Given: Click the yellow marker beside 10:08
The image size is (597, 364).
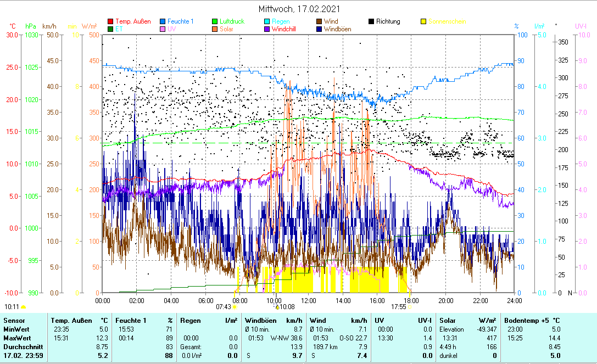Looking at the screenshot, I should point(277,307).
